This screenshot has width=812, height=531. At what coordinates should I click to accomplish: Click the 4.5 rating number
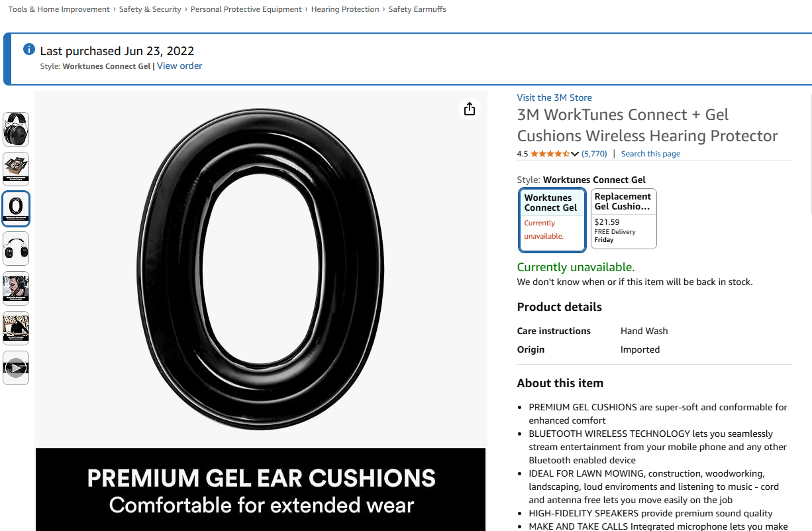(523, 154)
